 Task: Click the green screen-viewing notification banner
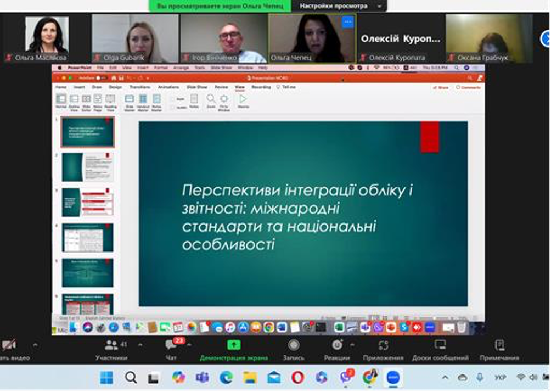(x=220, y=6)
